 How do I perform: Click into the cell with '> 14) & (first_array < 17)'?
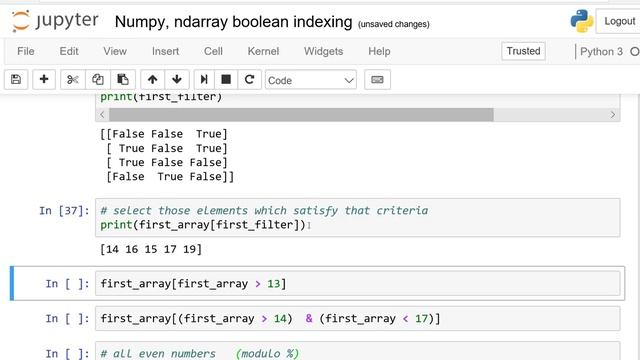click(358, 318)
